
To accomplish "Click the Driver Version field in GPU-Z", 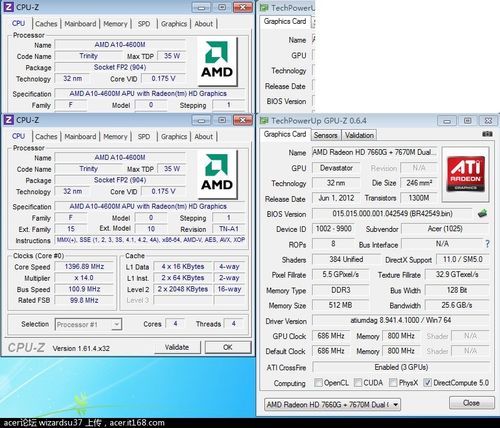I will pyautogui.click(x=401, y=320).
